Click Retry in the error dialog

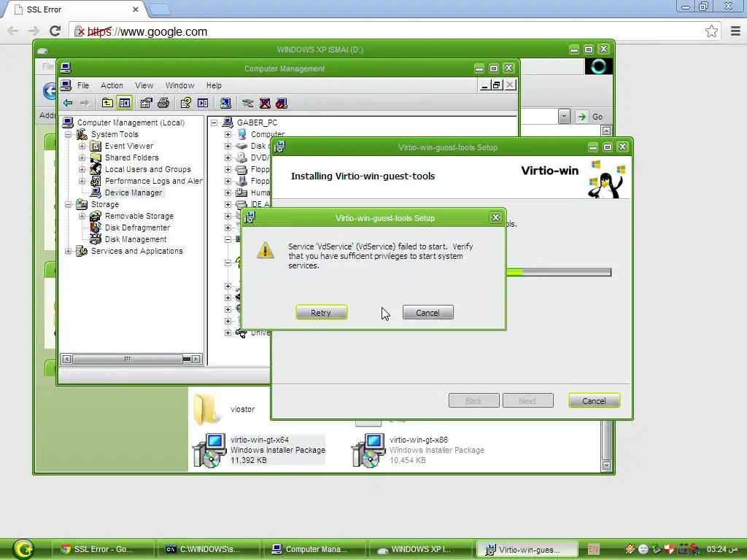(x=321, y=312)
